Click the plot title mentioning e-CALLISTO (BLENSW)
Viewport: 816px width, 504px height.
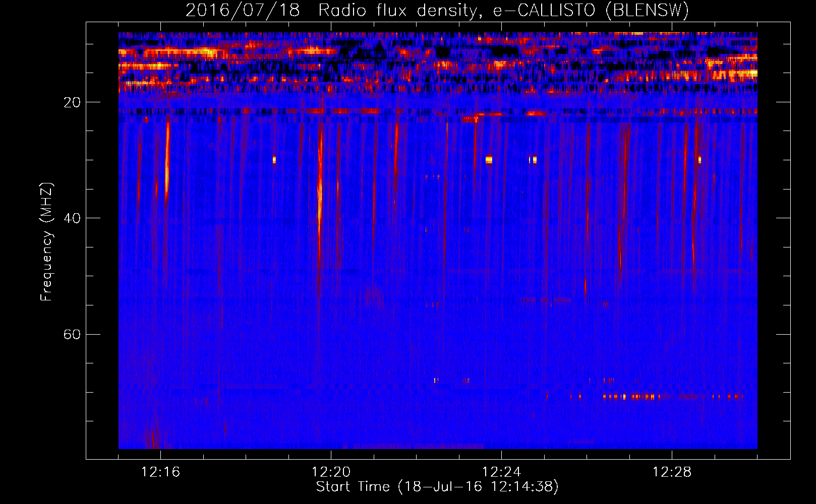[437, 10]
